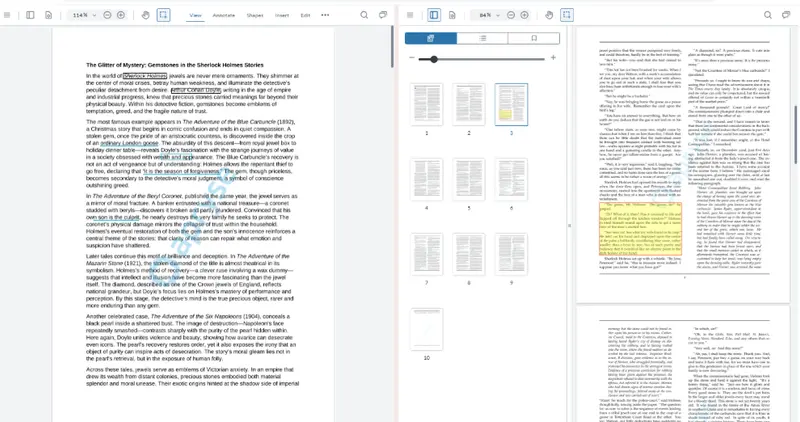800x422 pixels.
Task: Open view controls in left viewer
Action: (x=48, y=15)
